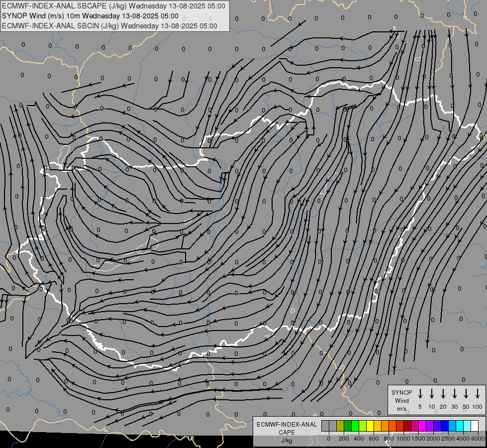Click the '1500' tick on the CAPE scale
This screenshot has height=448, width=487.
pos(418,439)
